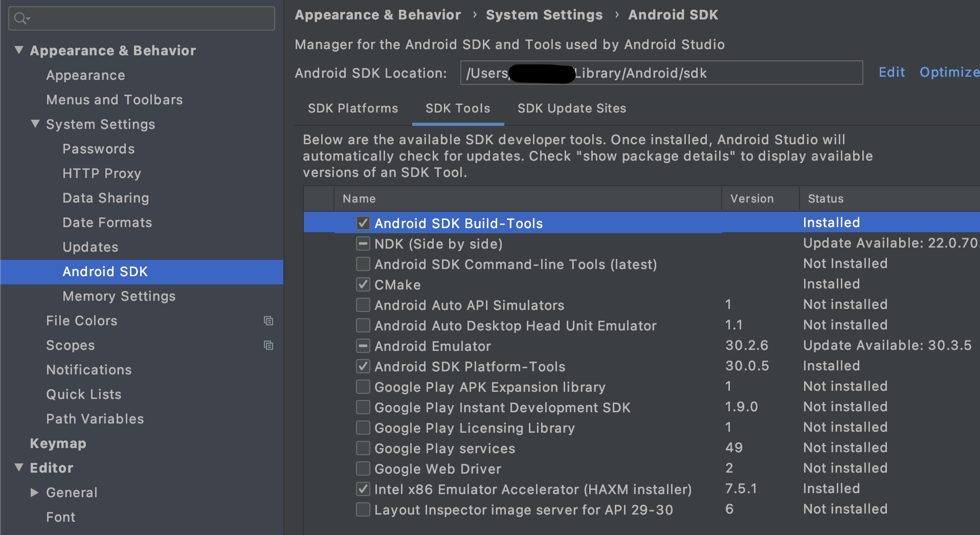
Task: Check Google Play services checkbox
Action: tap(363, 448)
